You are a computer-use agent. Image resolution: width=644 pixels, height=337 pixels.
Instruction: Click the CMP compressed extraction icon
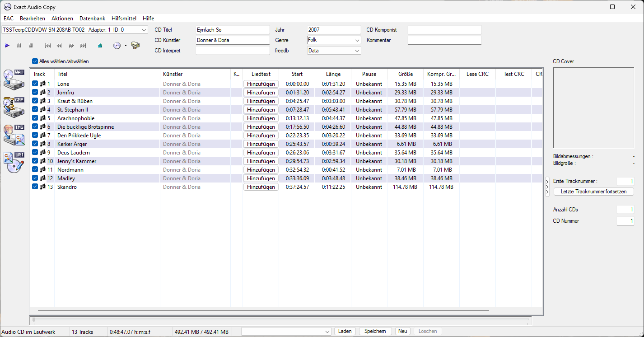click(14, 107)
